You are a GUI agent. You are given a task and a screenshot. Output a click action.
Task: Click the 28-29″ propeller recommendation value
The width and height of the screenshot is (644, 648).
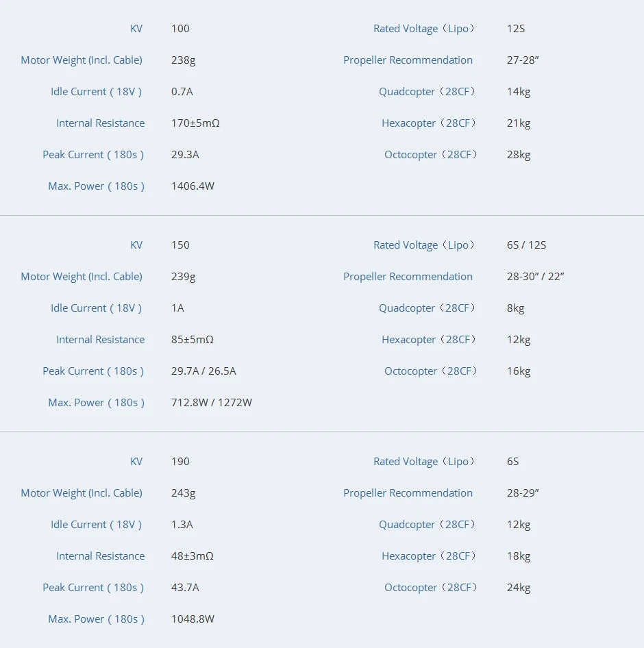click(x=523, y=493)
